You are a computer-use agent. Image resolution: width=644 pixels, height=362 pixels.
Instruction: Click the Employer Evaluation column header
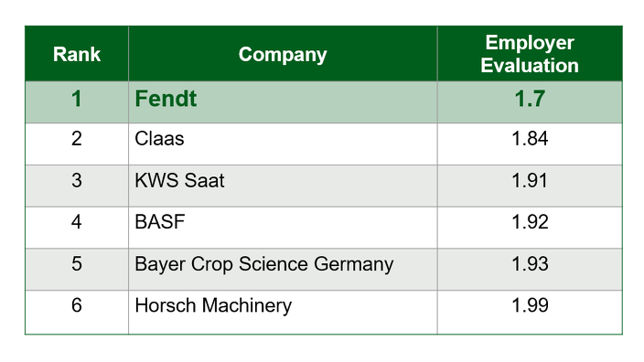coord(530,54)
